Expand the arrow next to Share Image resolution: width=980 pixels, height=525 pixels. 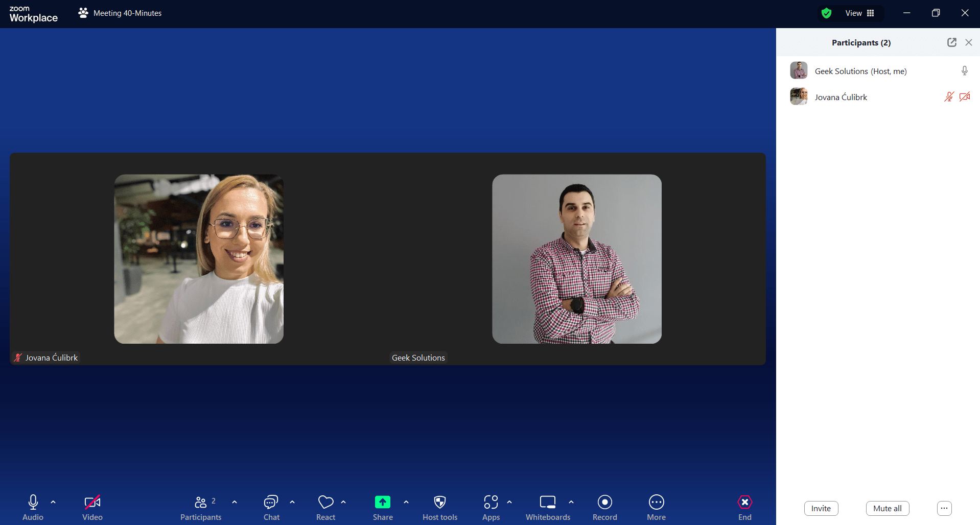pyautogui.click(x=406, y=502)
